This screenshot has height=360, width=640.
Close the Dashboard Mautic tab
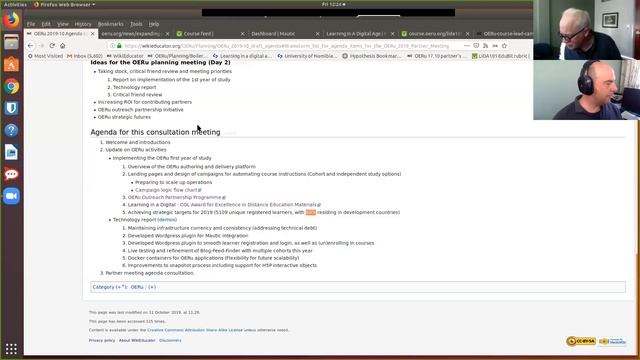(318, 33)
